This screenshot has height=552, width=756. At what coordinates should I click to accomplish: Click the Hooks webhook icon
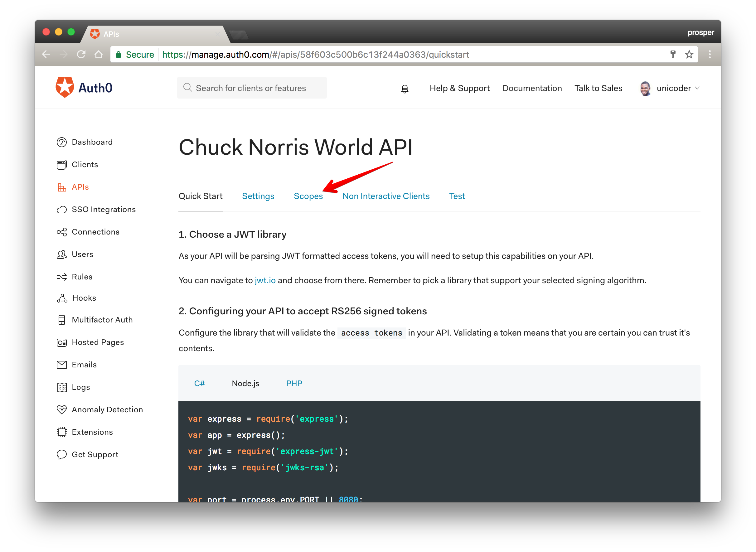tap(62, 298)
